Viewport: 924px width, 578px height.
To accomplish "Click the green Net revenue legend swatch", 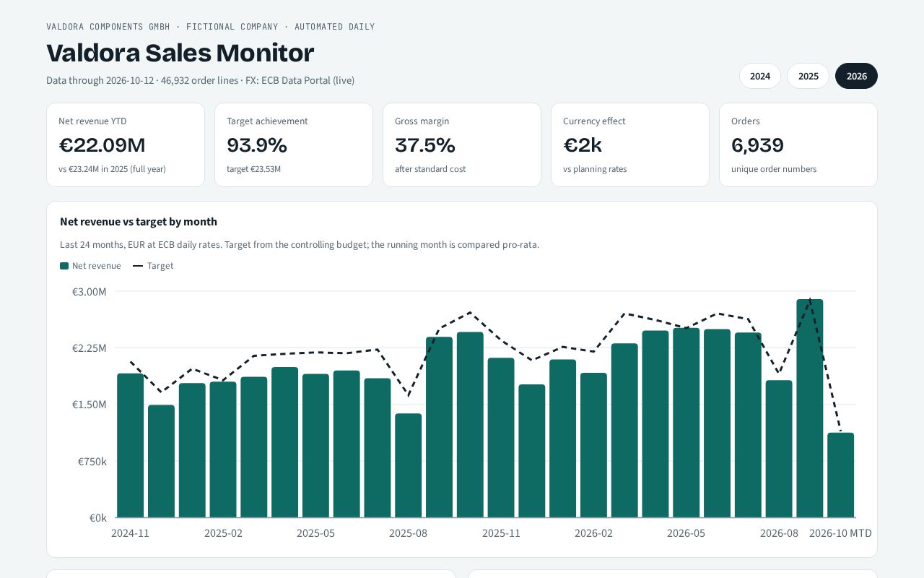I will coord(64,266).
